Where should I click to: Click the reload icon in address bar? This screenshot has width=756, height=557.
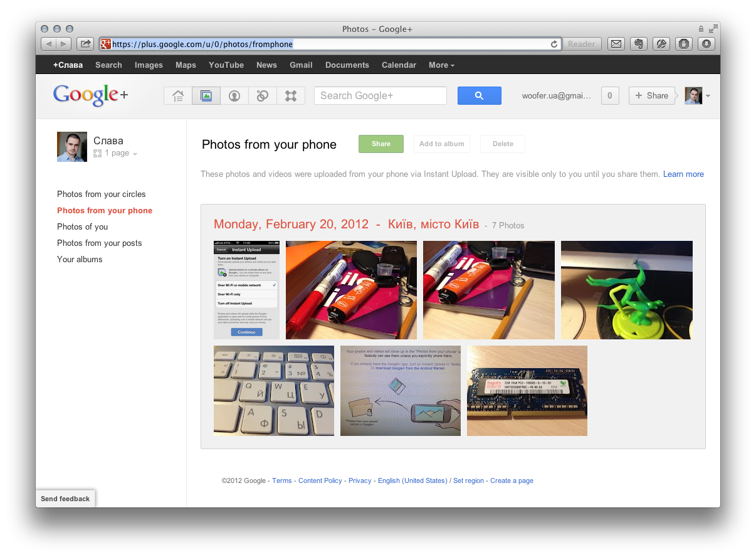pyautogui.click(x=554, y=44)
